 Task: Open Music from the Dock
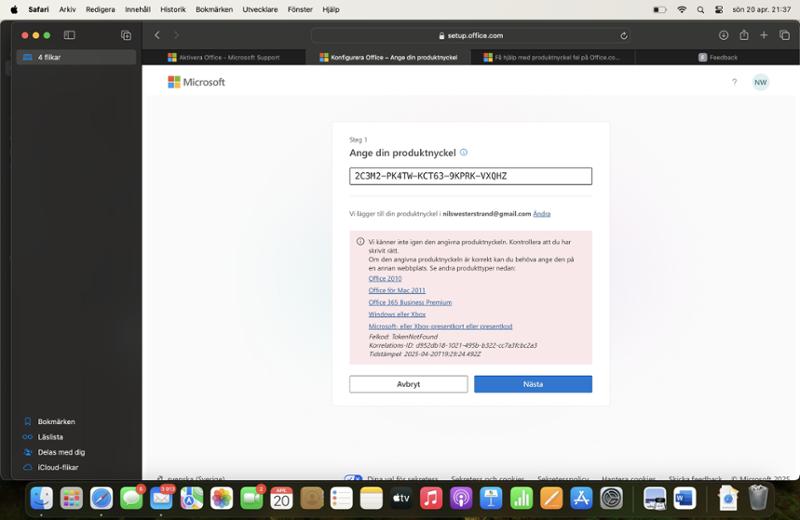tap(431, 498)
